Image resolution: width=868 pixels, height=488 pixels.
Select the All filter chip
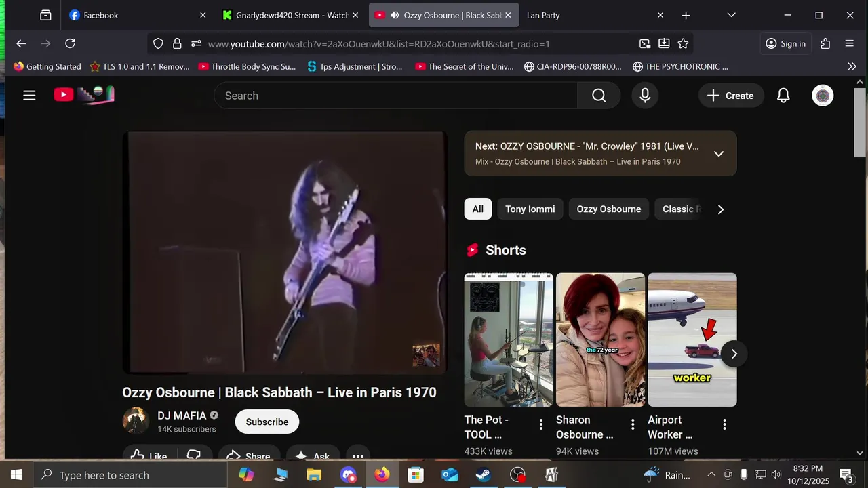coord(478,209)
